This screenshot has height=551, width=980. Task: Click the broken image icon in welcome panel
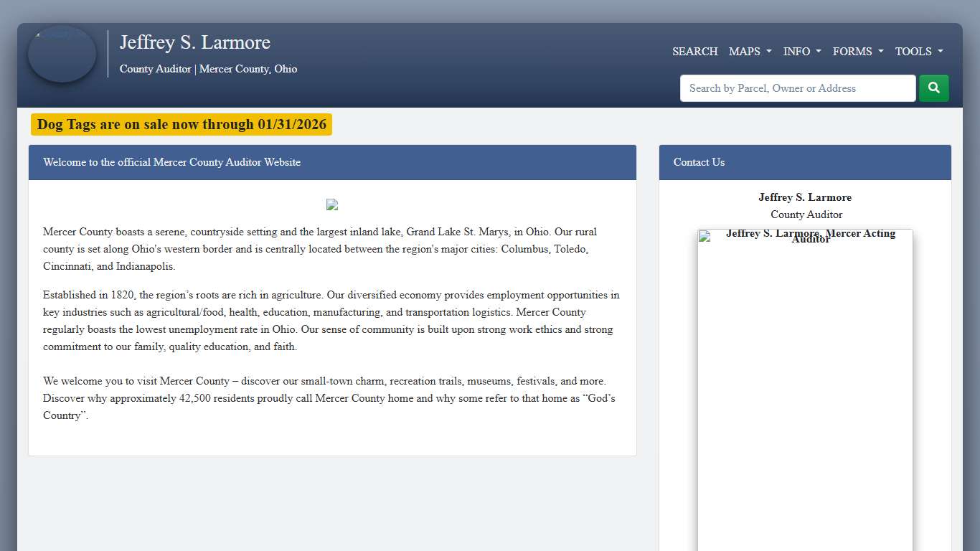point(331,204)
